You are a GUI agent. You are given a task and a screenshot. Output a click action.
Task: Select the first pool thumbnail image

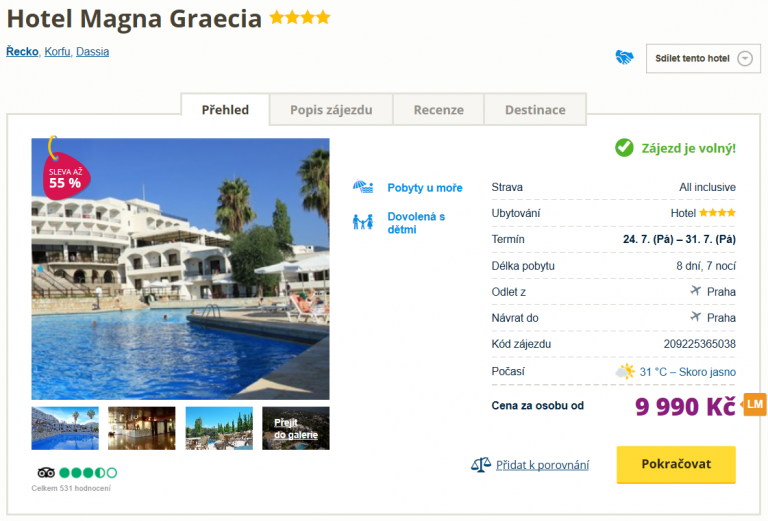(65, 428)
